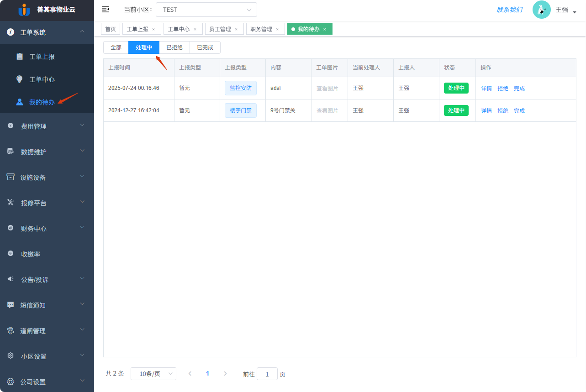Toggle to the 已拒绝 status filter
Viewport: 586px width, 392px height.
pyautogui.click(x=174, y=47)
